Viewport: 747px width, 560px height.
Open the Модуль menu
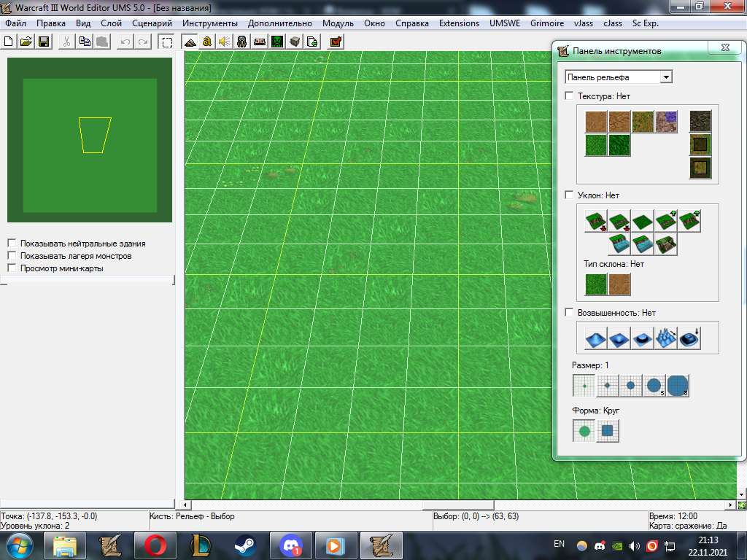(x=338, y=23)
